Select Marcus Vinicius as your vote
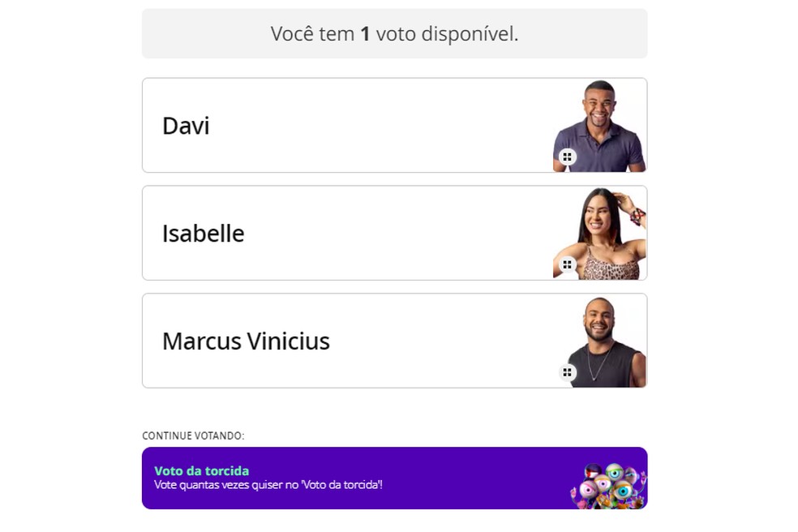This screenshot has height=532, width=798. tap(324, 341)
